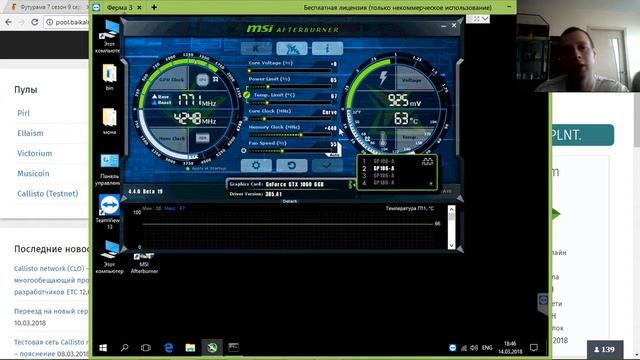Click the taskbar search magnifier

click(x=124, y=348)
